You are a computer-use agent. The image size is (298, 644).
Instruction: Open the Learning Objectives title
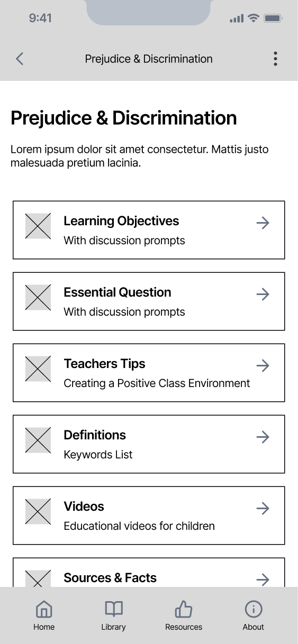pos(121,221)
